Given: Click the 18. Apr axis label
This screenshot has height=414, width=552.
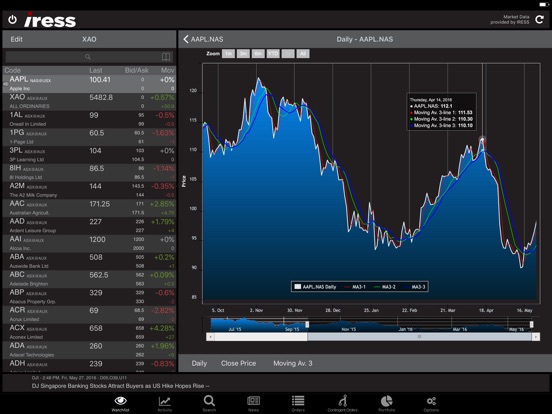Looking at the screenshot, I should click(x=486, y=310).
